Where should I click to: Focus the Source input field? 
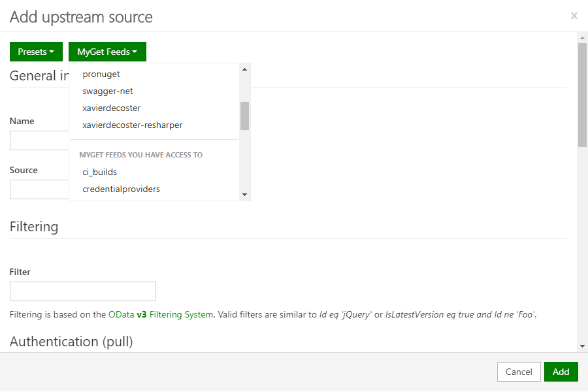pyautogui.click(x=39, y=189)
